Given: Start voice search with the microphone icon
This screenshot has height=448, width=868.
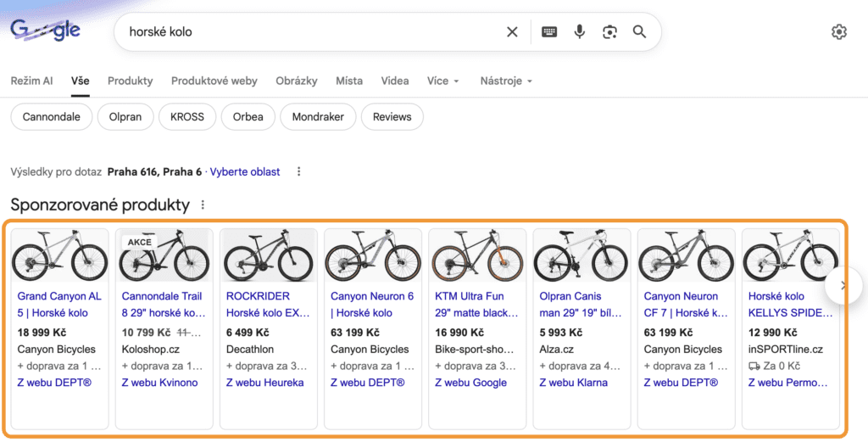Looking at the screenshot, I should pos(580,32).
